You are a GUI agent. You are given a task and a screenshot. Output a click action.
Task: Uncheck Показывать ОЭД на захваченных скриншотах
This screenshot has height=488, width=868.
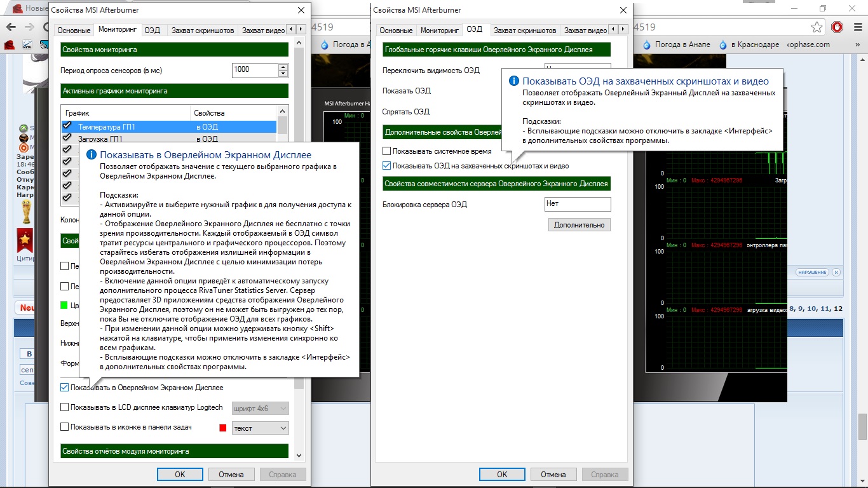pyautogui.click(x=387, y=166)
